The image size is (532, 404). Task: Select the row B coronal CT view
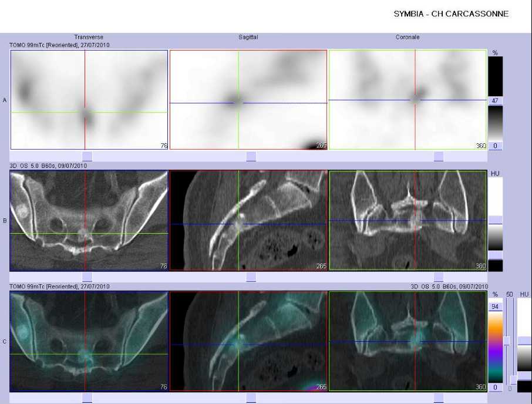coord(408,220)
